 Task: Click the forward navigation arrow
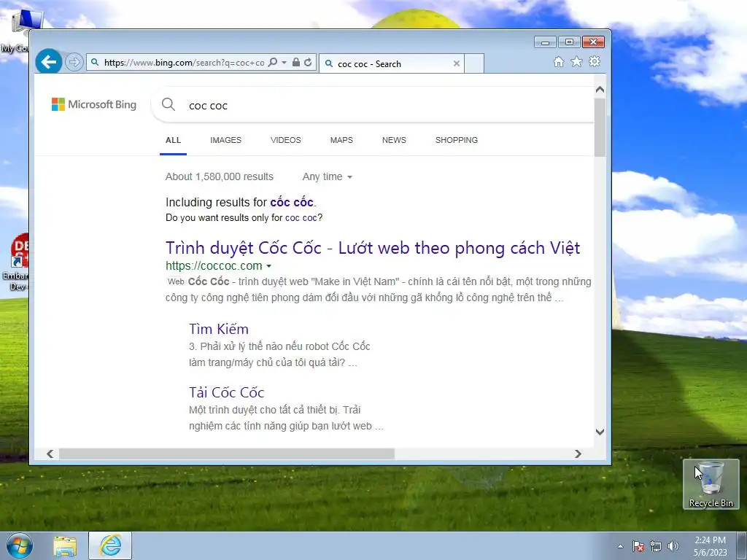click(x=74, y=62)
